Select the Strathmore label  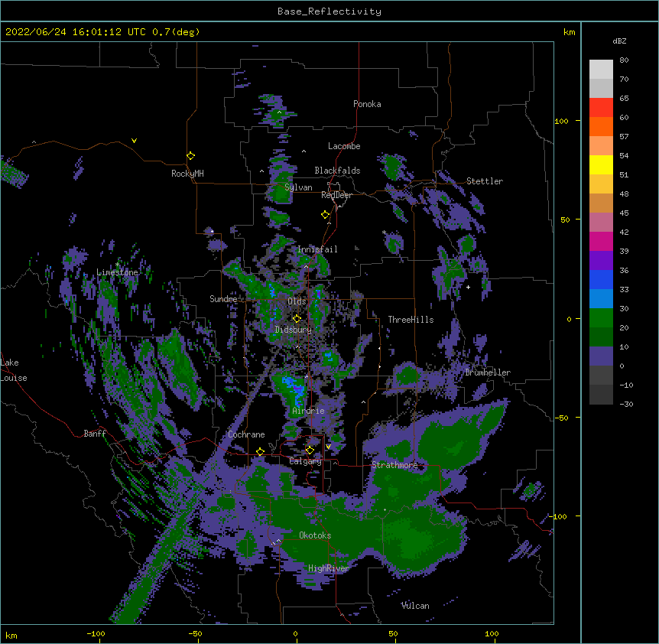(394, 465)
